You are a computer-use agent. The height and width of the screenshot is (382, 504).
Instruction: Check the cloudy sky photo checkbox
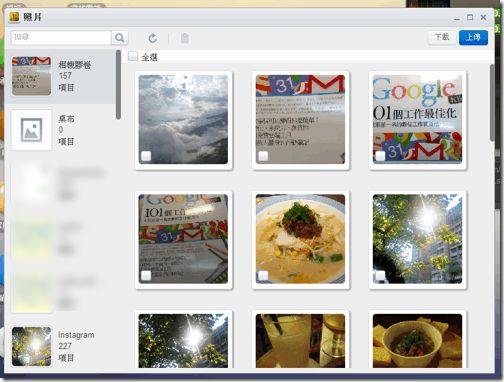point(146,156)
